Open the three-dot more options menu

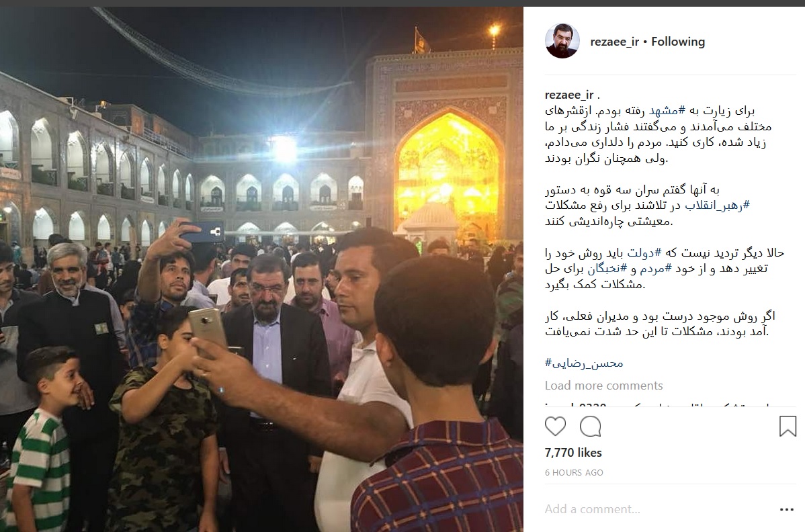(786, 509)
